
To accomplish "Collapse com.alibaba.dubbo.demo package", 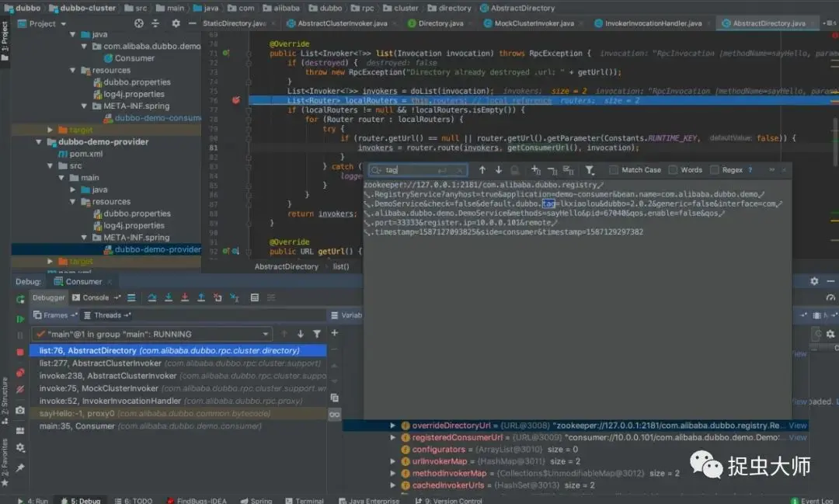I will point(84,47).
